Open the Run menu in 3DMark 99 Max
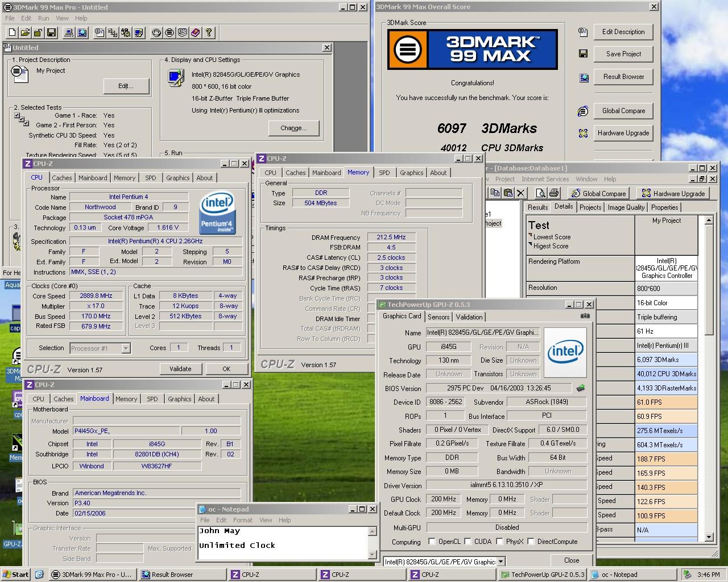This screenshot has height=582, width=728. (x=43, y=18)
